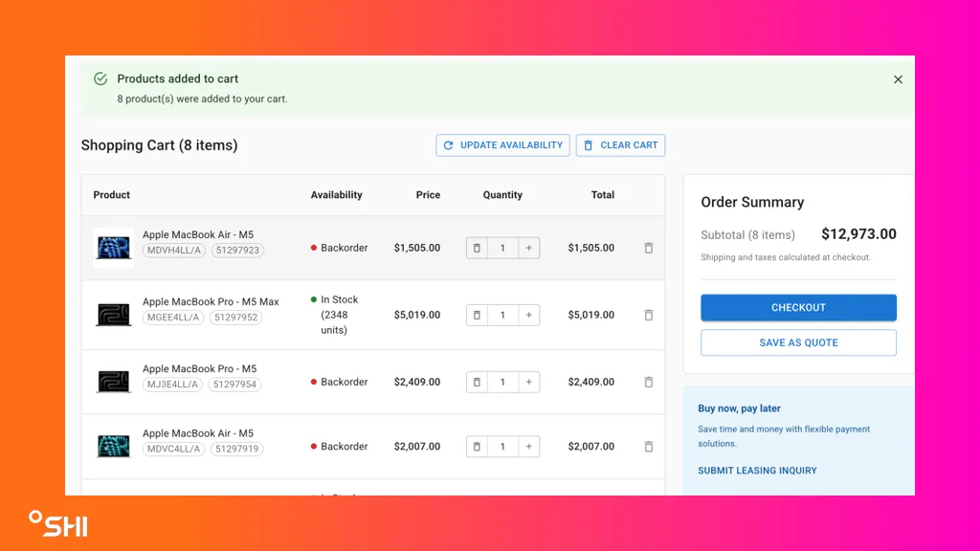Click quantity field for MacBook Pro MJ3E4LL/A
The height and width of the screenshot is (551, 980).
(502, 382)
